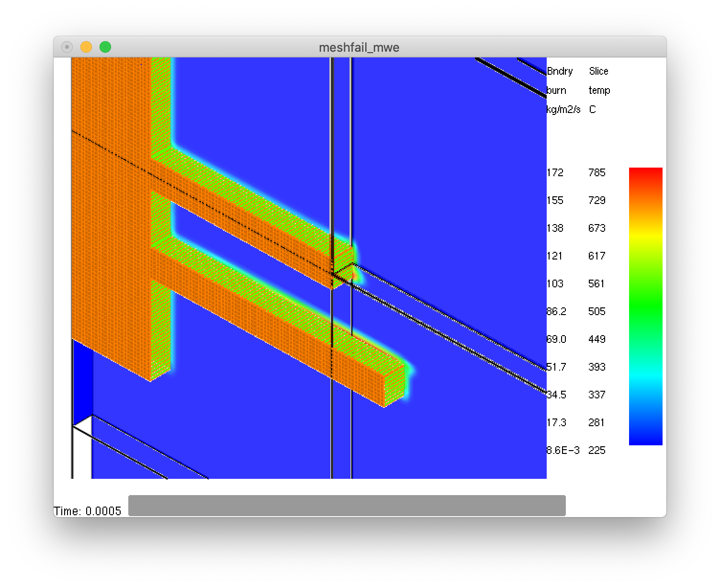Click the green zoom button
The image size is (720, 588).
[104, 46]
